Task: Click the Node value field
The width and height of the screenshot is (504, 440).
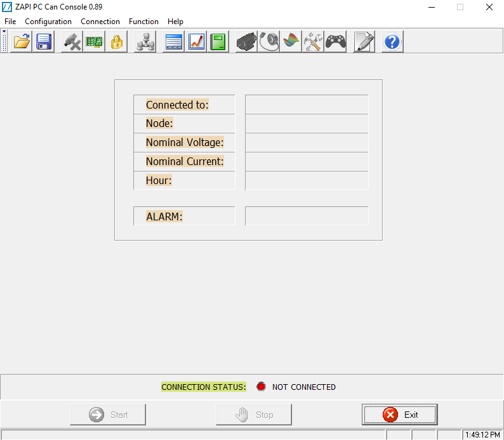Action: click(307, 123)
